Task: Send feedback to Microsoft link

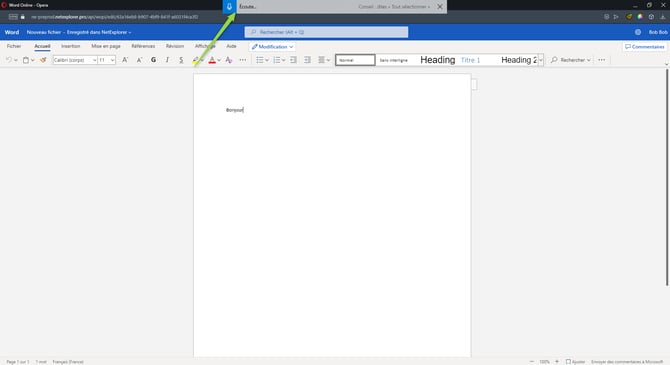Action: (627, 362)
